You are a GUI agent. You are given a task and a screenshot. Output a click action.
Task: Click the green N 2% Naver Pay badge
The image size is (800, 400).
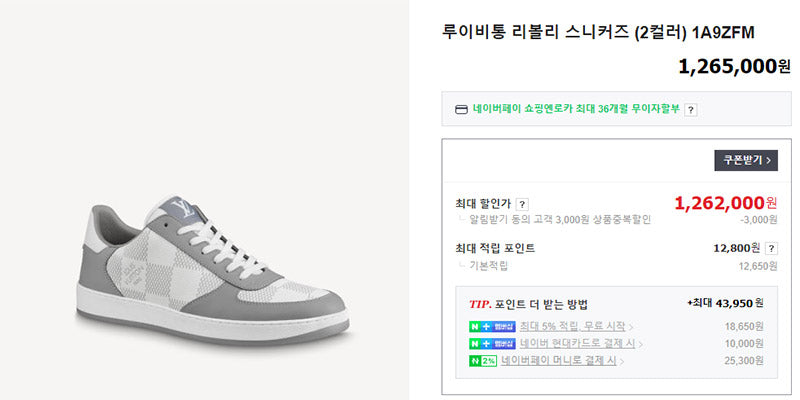click(x=483, y=361)
